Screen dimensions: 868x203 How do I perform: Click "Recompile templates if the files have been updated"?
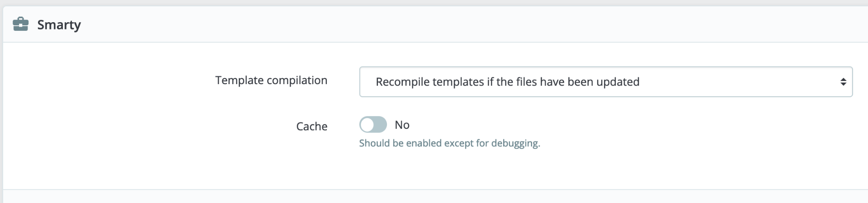point(507,82)
